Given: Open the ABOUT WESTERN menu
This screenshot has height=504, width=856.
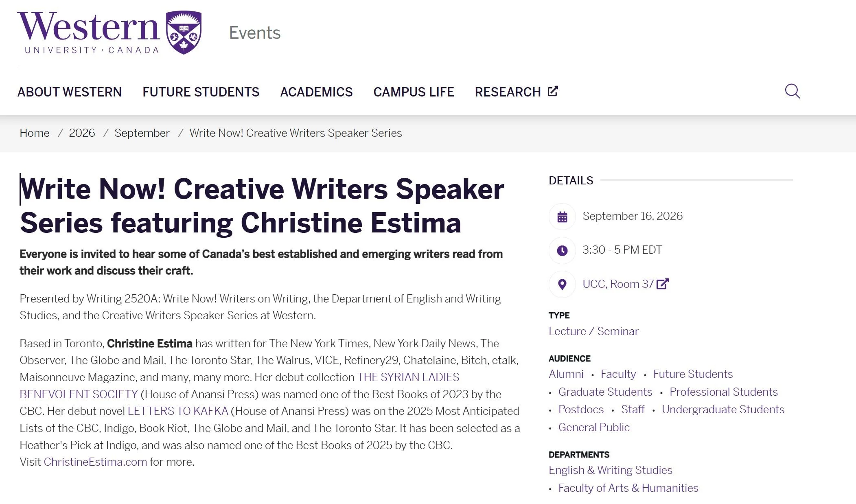Looking at the screenshot, I should [x=70, y=92].
